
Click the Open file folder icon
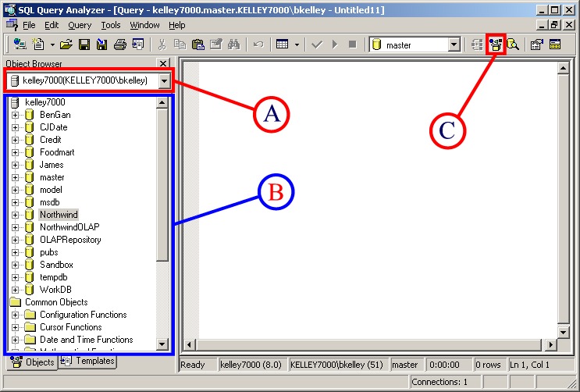66,45
